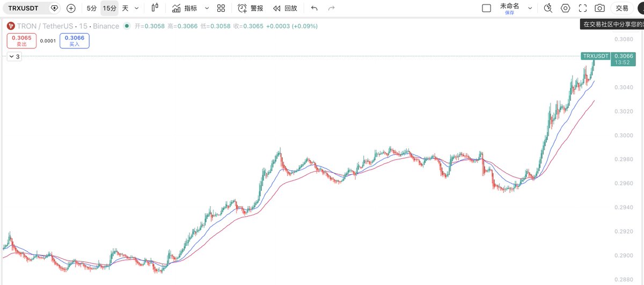Enter fullscreen mode
This screenshot has width=644, height=285.
click(583, 8)
